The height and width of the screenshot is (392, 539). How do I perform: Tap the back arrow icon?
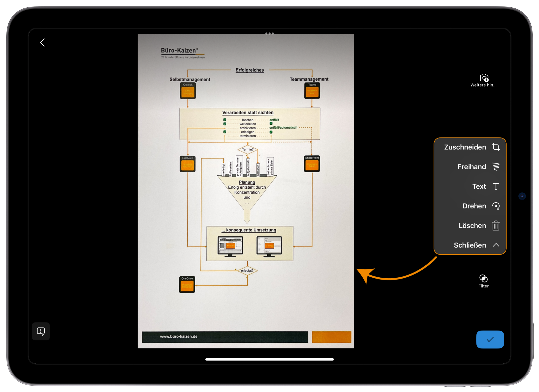[43, 43]
